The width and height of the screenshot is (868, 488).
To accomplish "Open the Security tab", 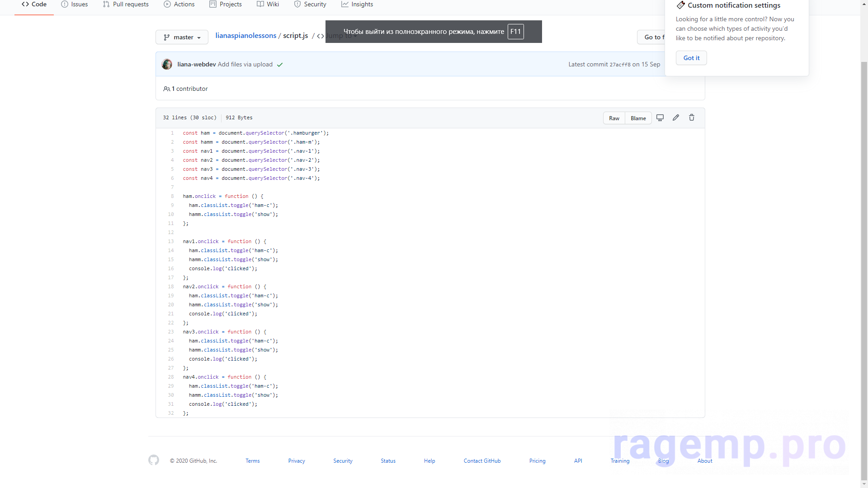I will (x=310, y=5).
